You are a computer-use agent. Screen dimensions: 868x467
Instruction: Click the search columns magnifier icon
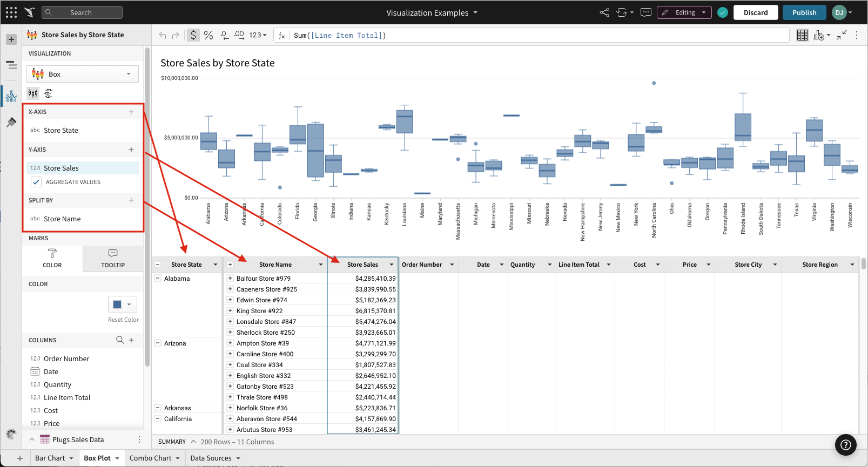pyautogui.click(x=120, y=340)
